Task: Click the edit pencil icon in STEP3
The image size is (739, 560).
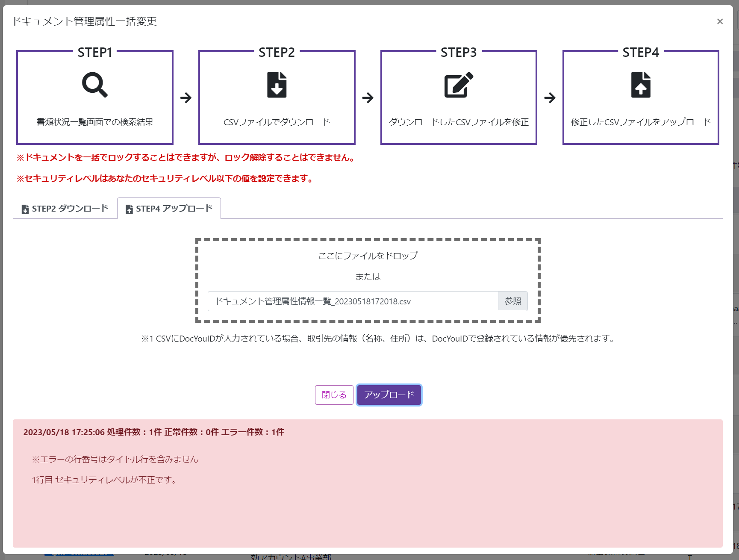Action: [x=458, y=85]
